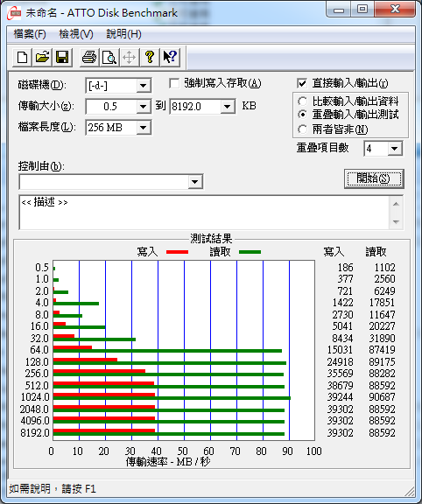Image resolution: width=422 pixels, height=504 pixels.
Task: Expand the 磁碟機 drive dropdown
Action: (143, 86)
